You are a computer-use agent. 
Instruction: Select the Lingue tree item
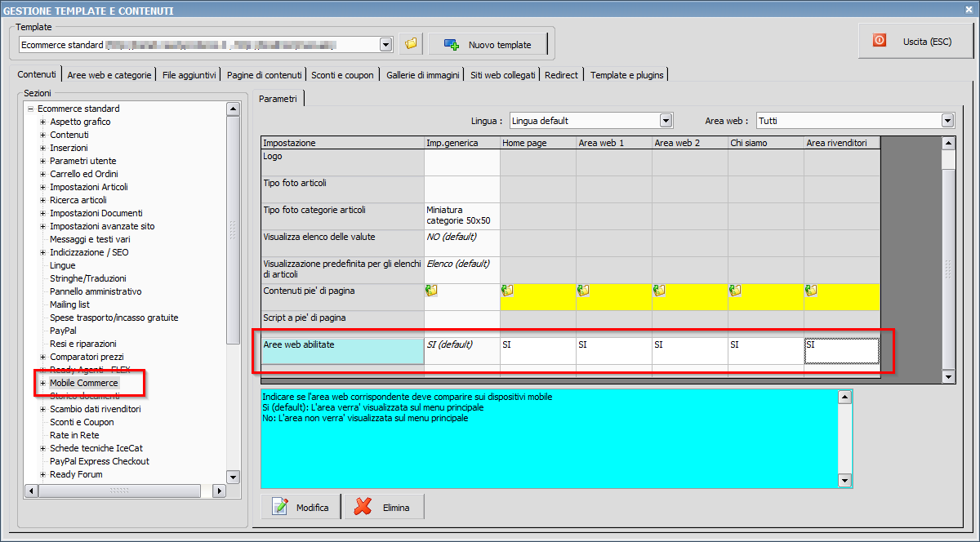(63, 265)
